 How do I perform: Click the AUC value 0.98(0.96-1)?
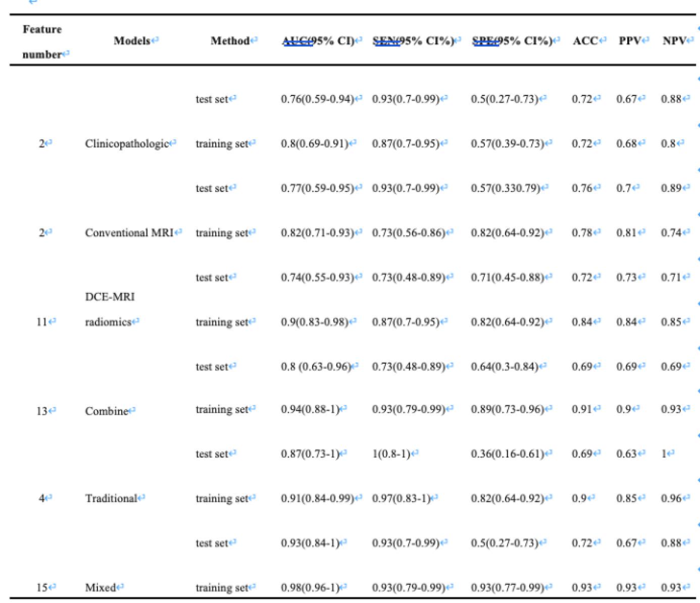click(310, 587)
